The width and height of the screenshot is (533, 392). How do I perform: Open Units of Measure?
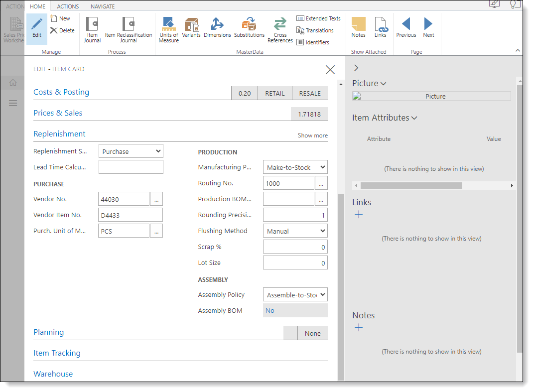pos(168,30)
